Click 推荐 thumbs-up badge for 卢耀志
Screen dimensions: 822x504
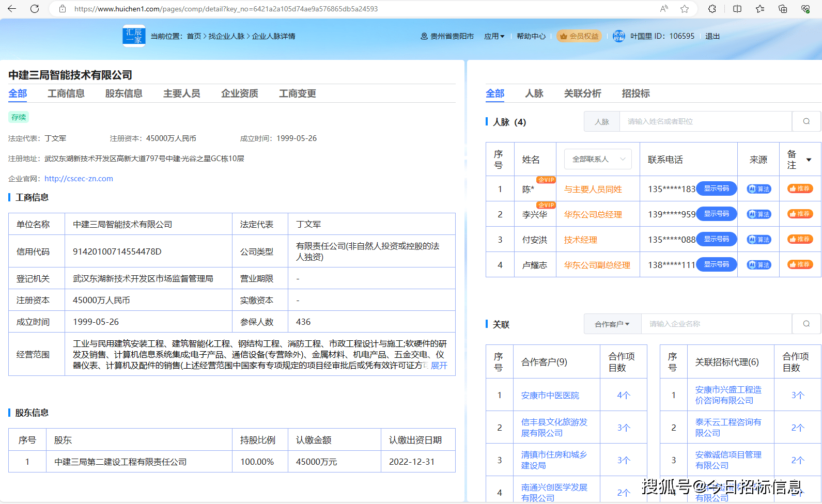pyautogui.click(x=800, y=264)
